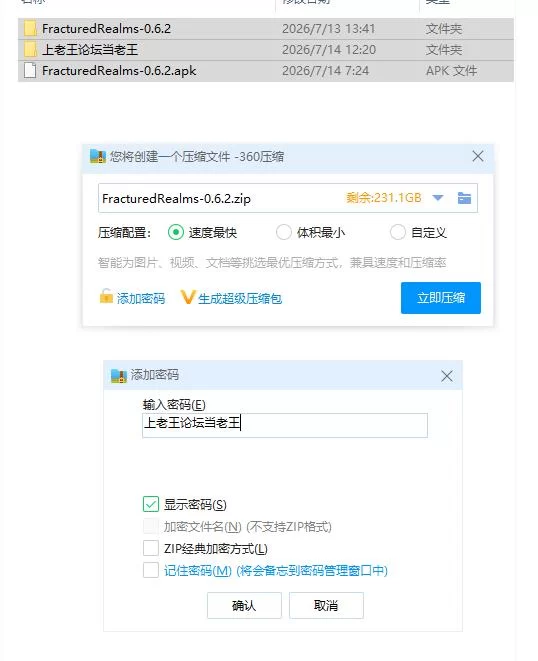Uncheck the 显示密码(S) checkbox
Viewport: 538px width, 661px height.
(x=151, y=504)
